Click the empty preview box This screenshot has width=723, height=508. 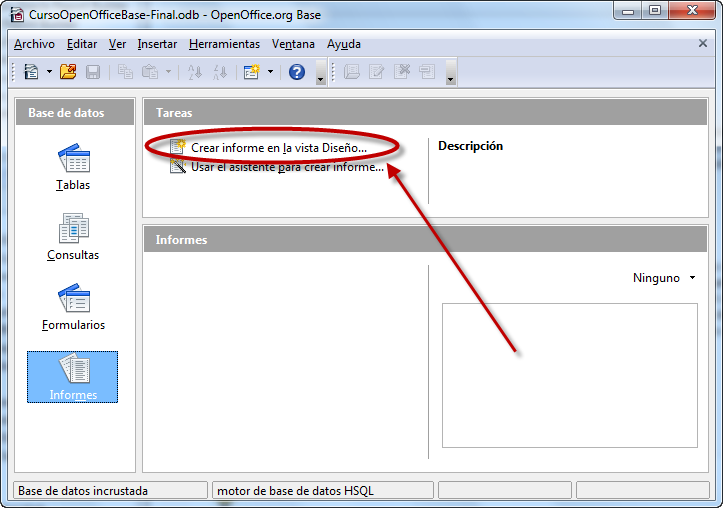tap(570, 375)
